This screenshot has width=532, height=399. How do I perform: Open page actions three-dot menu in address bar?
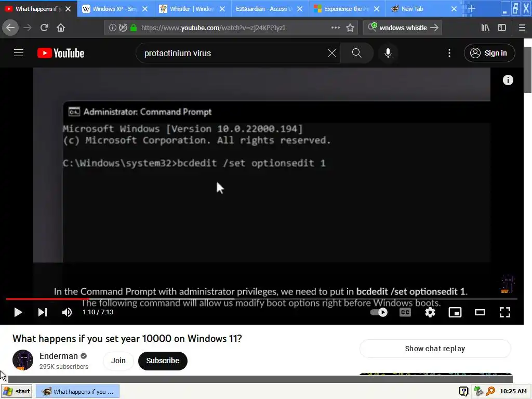[335, 28]
